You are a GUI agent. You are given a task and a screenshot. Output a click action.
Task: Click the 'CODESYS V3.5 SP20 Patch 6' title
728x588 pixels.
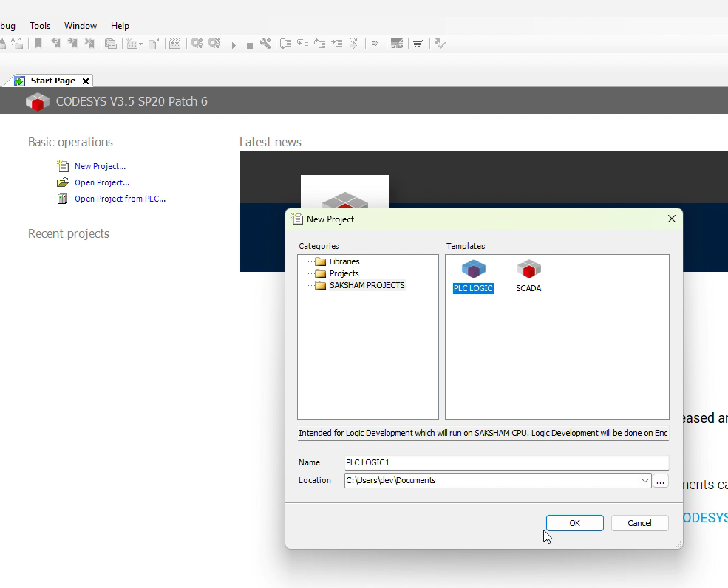(132, 101)
